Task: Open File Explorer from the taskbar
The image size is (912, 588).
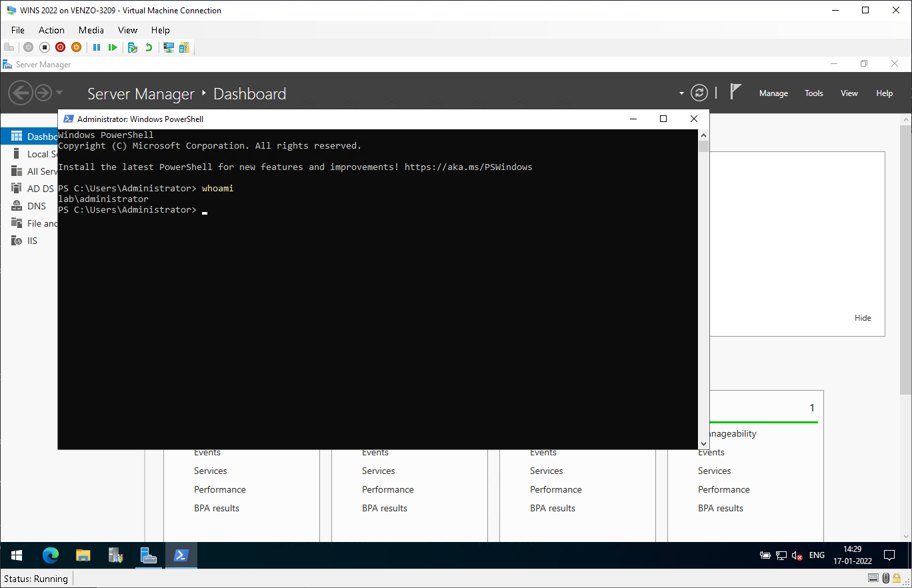Action: (83, 555)
